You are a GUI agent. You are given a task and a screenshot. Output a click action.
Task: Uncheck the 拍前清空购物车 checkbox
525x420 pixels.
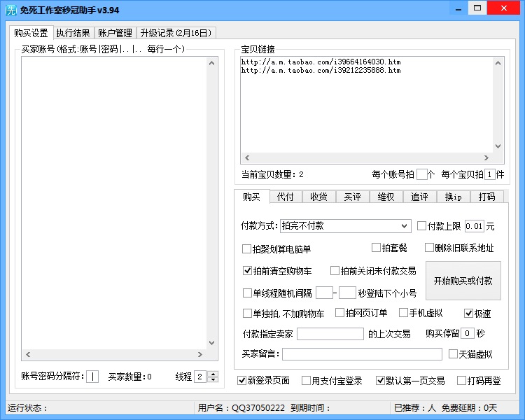point(247,271)
